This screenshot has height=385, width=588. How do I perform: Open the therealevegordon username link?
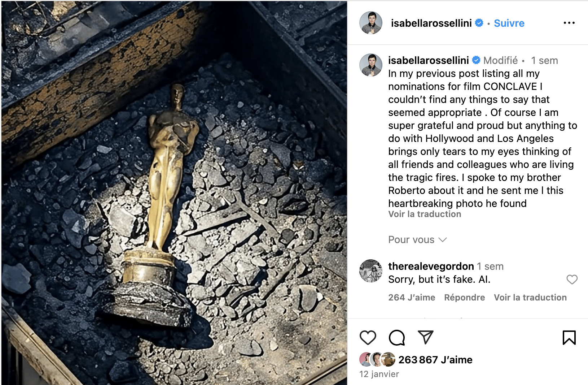[431, 266]
